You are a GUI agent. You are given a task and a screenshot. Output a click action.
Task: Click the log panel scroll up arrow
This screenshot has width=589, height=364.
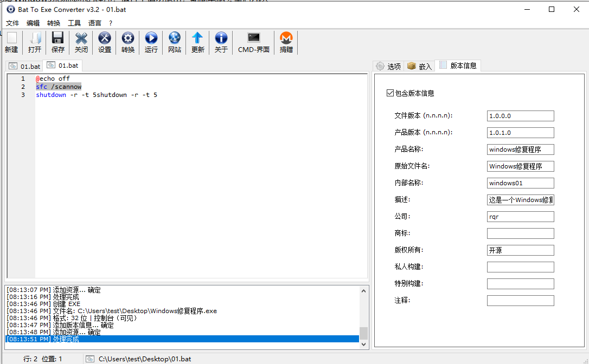pyautogui.click(x=363, y=291)
